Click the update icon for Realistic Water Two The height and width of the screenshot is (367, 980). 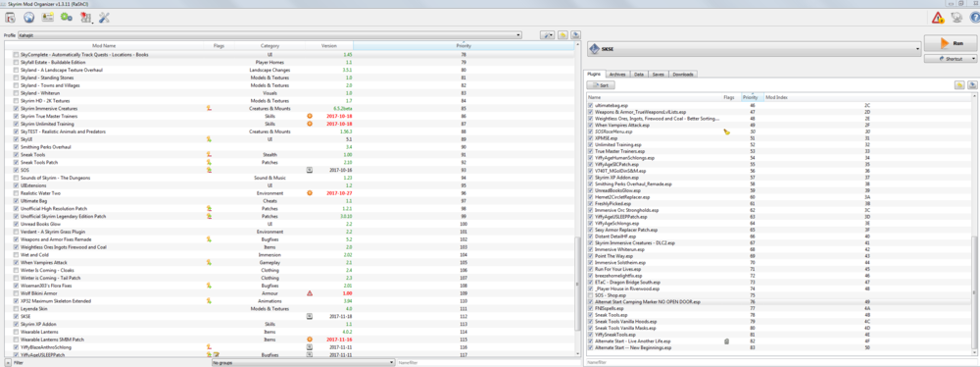(309, 193)
